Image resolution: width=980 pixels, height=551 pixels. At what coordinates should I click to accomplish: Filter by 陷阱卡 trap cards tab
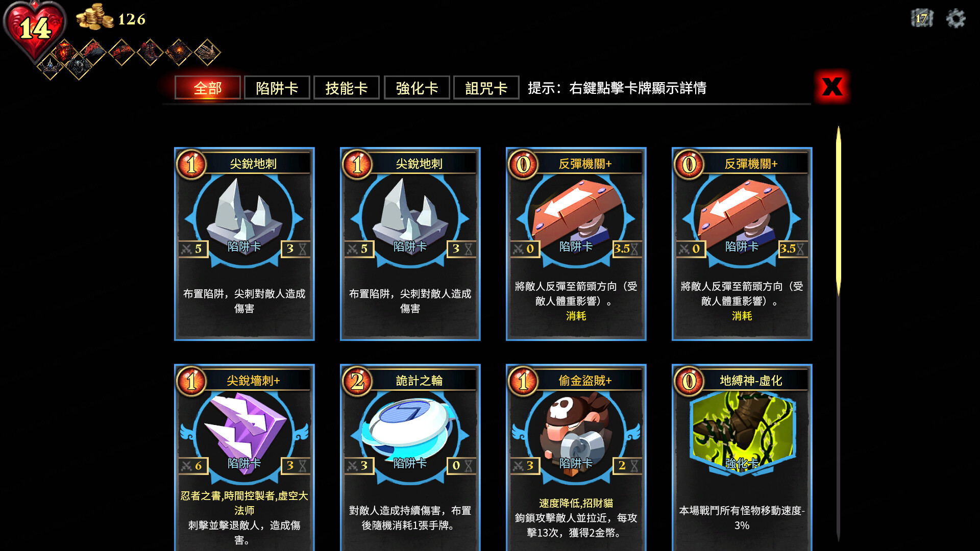coord(277,88)
